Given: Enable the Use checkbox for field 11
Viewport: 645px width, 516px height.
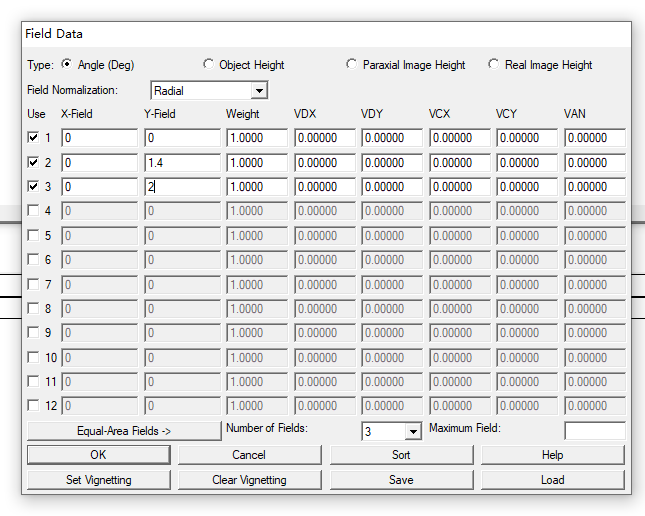Looking at the screenshot, I should coord(33,381).
